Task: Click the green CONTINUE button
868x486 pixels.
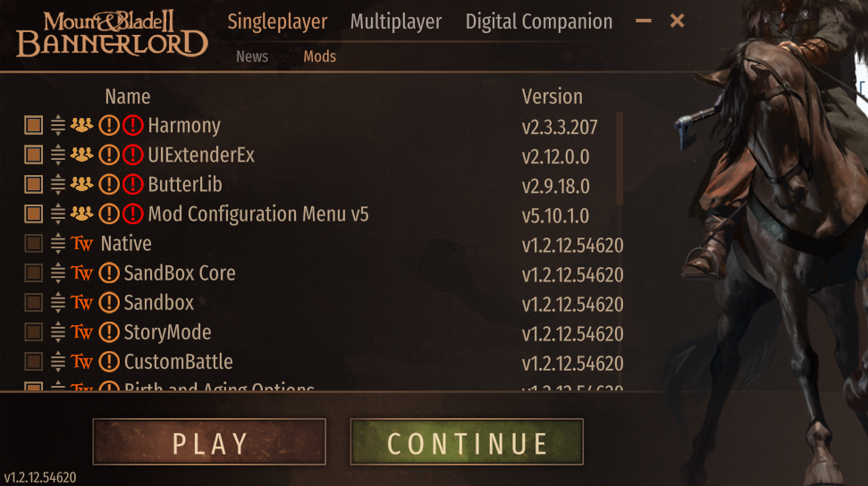Action: [x=467, y=442]
